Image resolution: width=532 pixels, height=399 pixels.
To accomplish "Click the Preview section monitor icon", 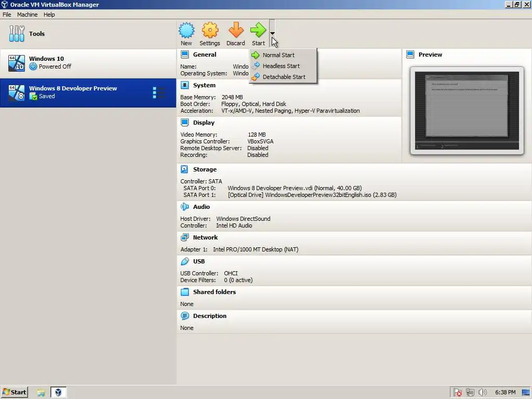I will point(410,54).
